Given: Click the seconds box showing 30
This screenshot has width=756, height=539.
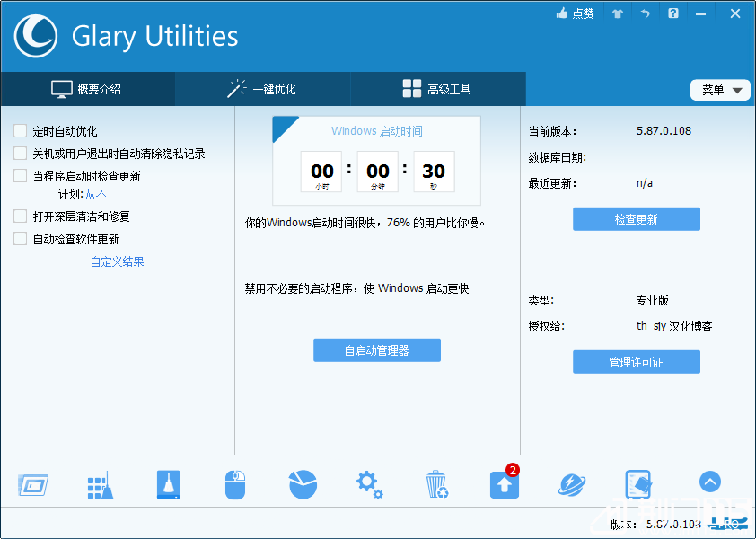Looking at the screenshot, I should pos(434,172).
